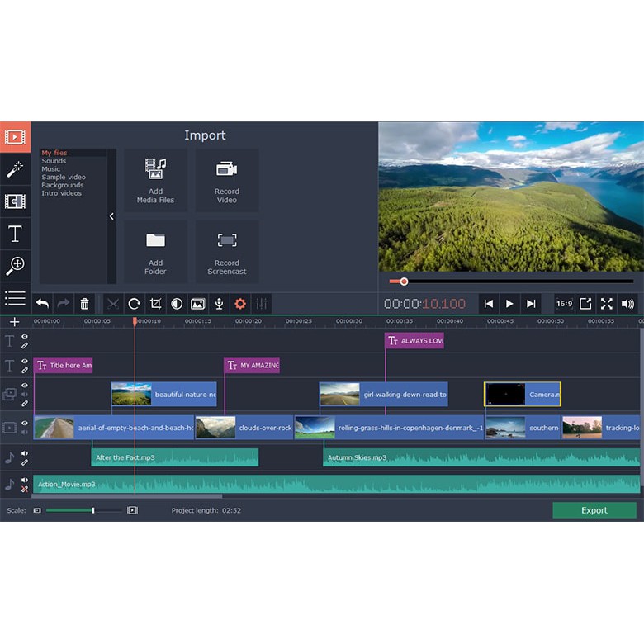Screen dimensions: 644x644
Task: Open Clip Properties gear icon
Action: pyautogui.click(x=240, y=304)
